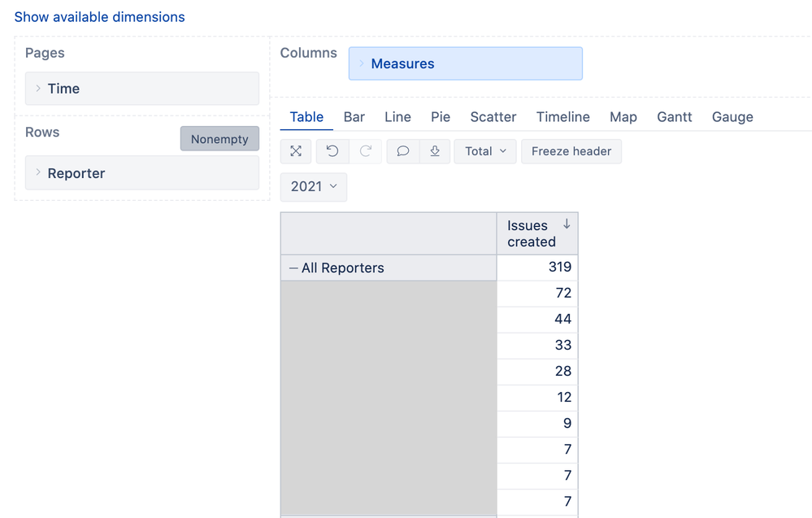Open the Timeline tab

(x=562, y=117)
